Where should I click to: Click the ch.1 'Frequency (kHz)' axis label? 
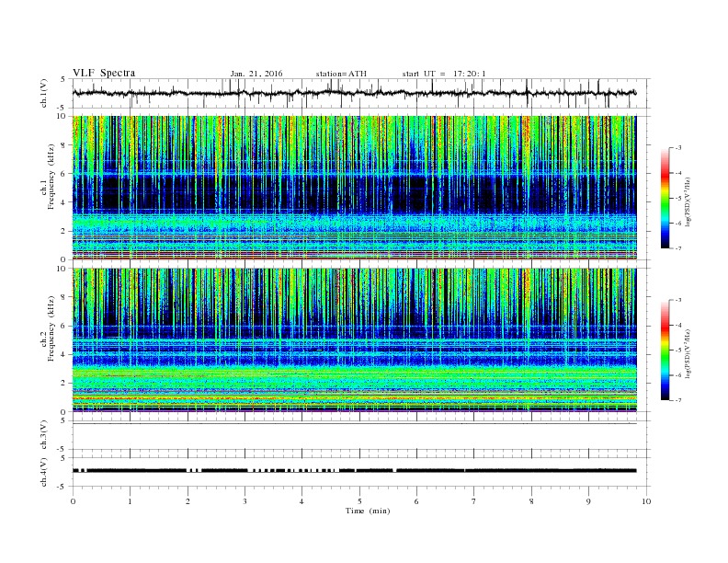(x=51, y=177)
